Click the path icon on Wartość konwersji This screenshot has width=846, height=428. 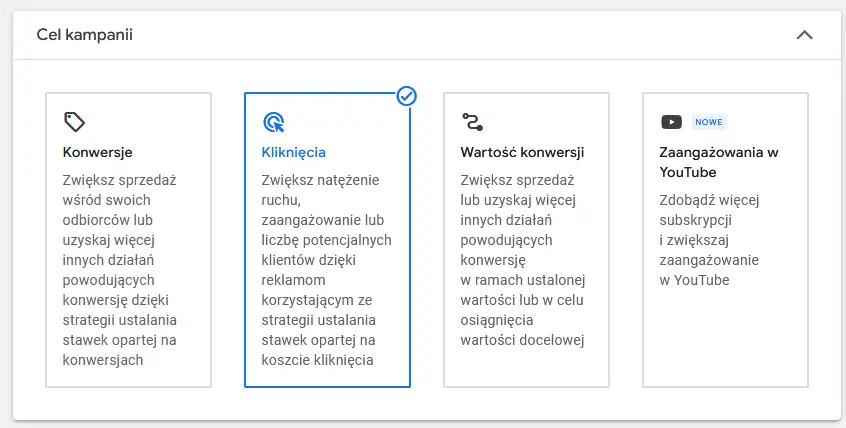[472, 122]
